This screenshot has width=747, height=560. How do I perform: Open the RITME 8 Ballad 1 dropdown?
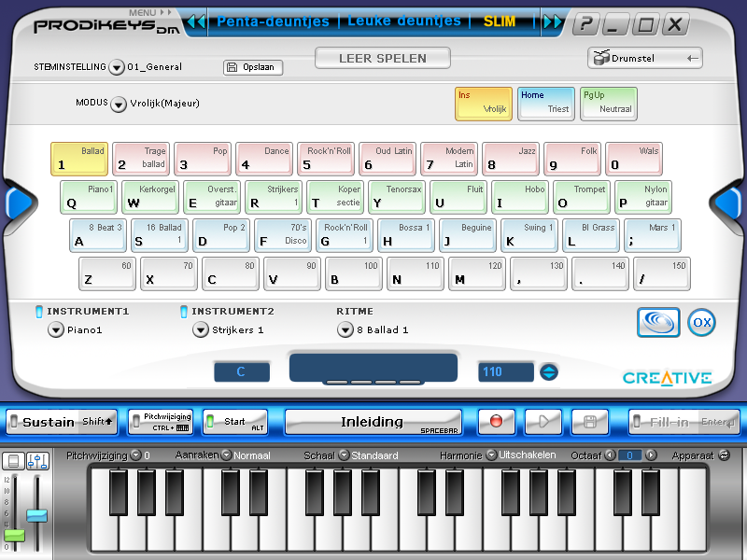pyautogui.click(x=345, y=329)
